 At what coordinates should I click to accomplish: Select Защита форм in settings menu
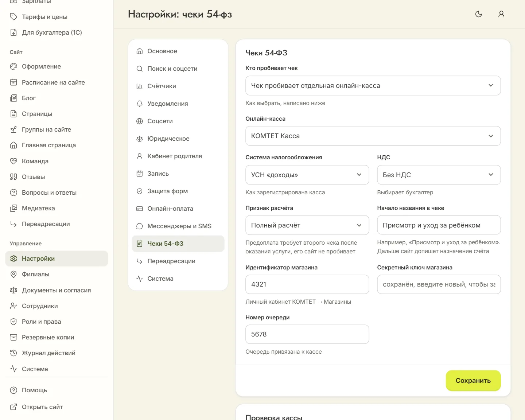[178, 191]
